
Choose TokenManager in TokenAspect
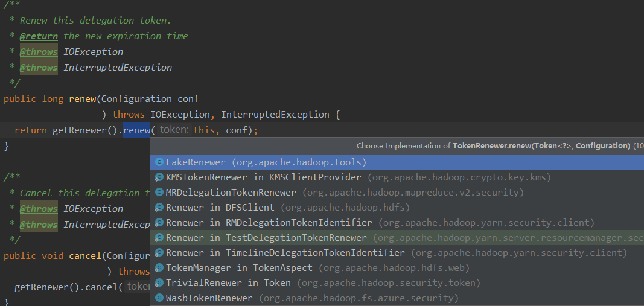[x=397, y=268]
